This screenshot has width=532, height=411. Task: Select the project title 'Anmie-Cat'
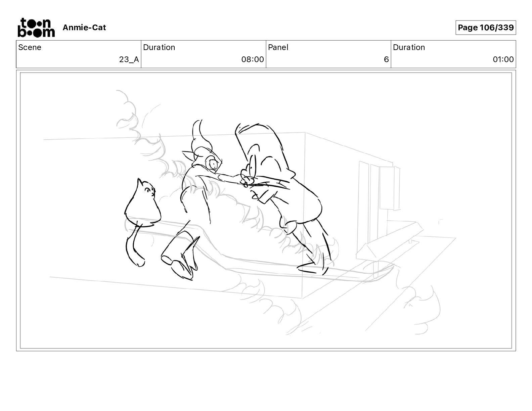[x=84, y=28]
